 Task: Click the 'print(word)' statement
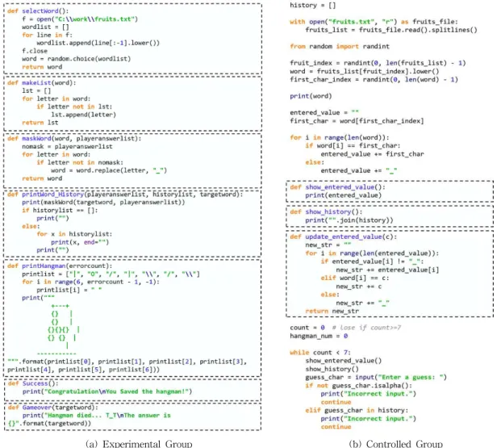tap(311, 96)
